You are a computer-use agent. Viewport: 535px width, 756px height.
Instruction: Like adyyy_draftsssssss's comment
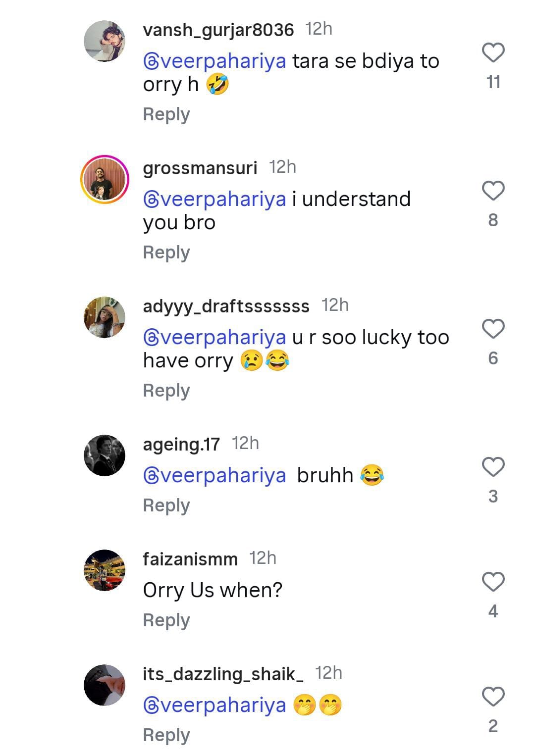pyautogui.click(x=493, y=329)
